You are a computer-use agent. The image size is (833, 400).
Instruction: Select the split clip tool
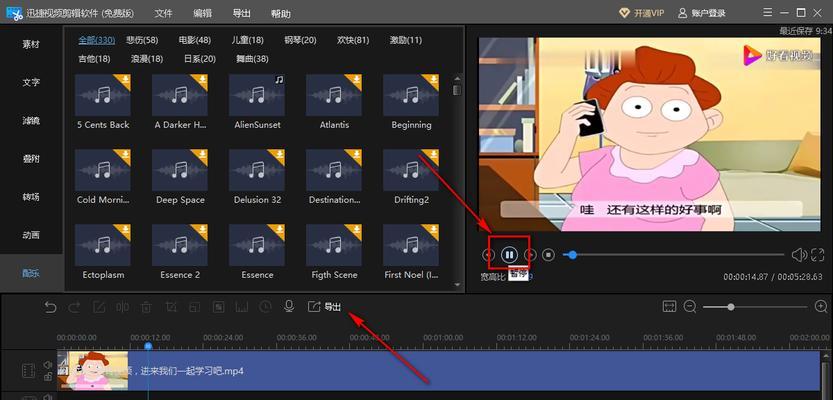coord(123,307)
